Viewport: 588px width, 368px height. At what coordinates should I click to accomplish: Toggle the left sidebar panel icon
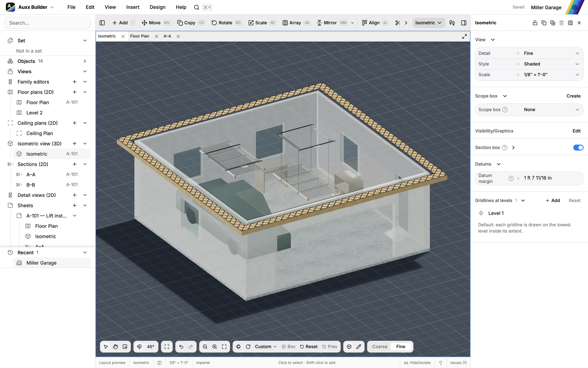[x=102, y=23]
